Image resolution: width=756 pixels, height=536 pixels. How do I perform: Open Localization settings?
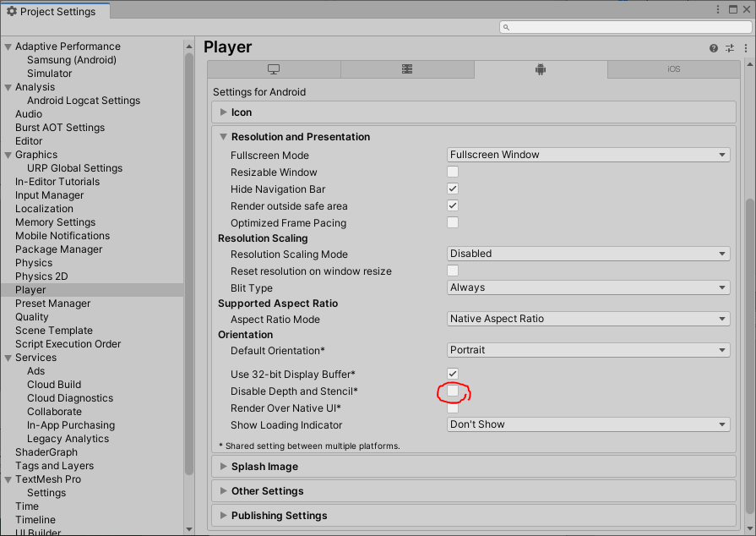point(44,209)
